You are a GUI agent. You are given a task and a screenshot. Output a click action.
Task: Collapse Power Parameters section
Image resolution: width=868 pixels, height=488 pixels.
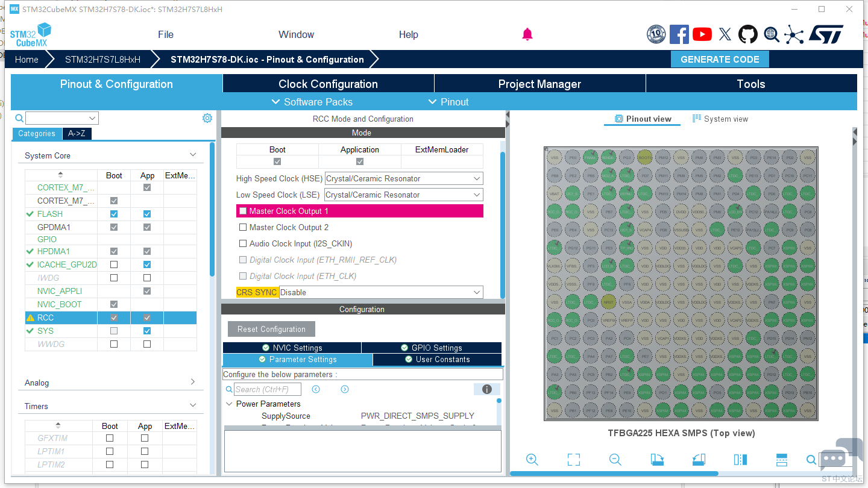pos(230,404)
